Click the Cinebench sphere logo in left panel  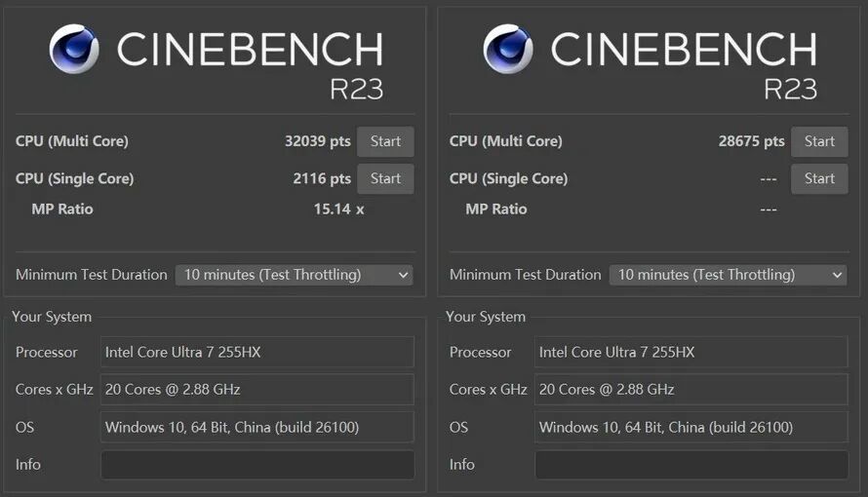coord(74,49)
